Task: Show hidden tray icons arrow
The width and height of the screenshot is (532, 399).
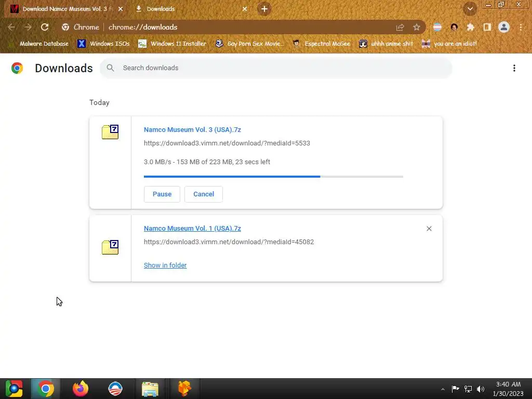Action: [x=443, y=389]
